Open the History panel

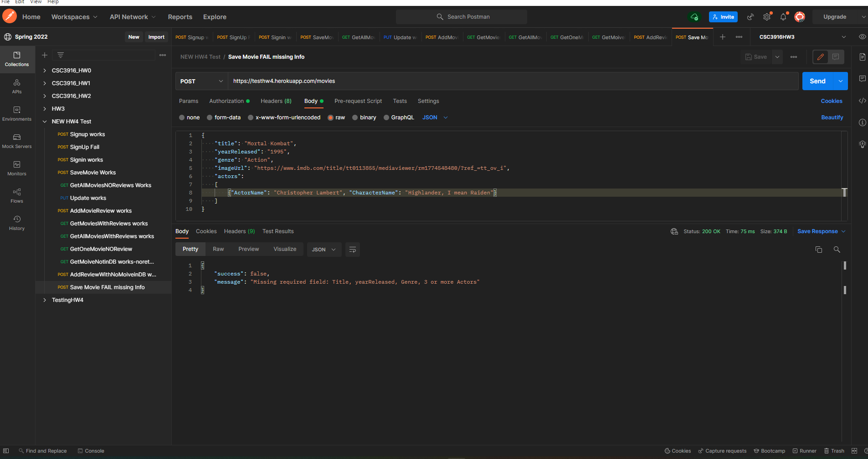17,223
